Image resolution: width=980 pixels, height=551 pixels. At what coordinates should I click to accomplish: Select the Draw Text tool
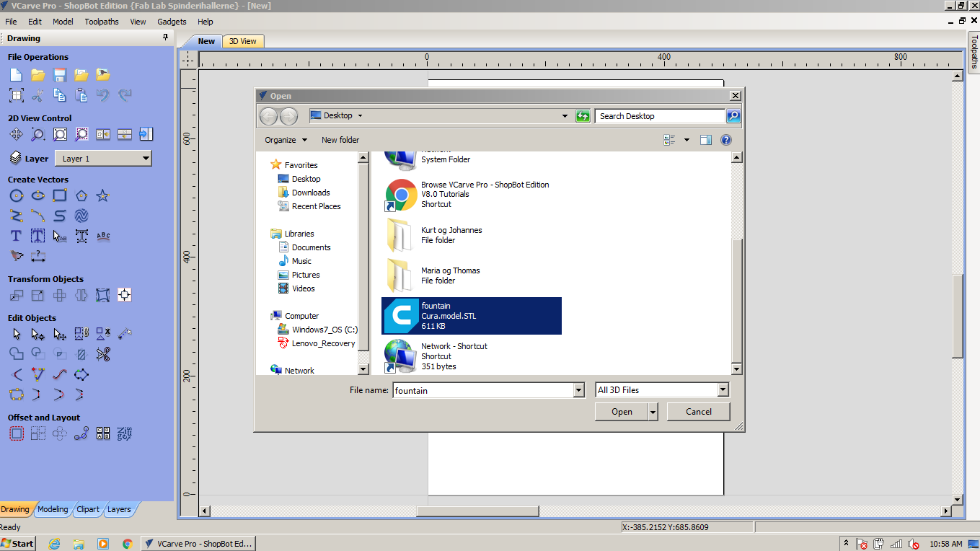(16, 236)
